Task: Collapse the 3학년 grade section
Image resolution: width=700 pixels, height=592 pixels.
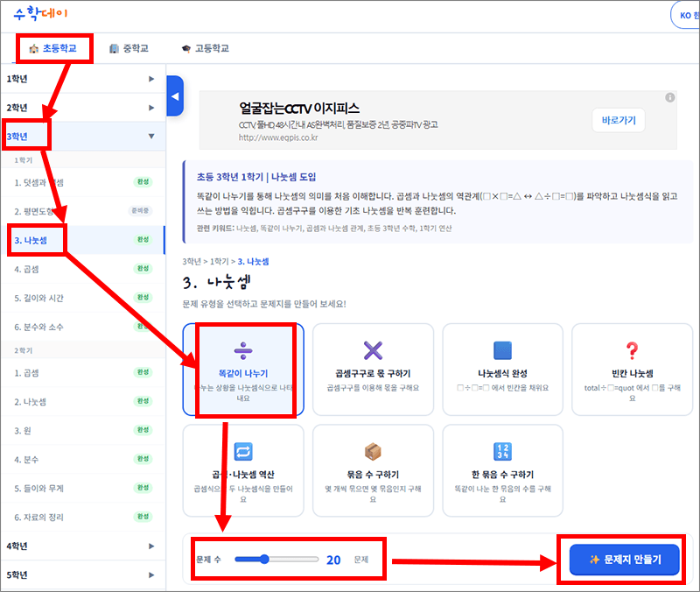Action: pyautogui.click(x=83, y=137)
